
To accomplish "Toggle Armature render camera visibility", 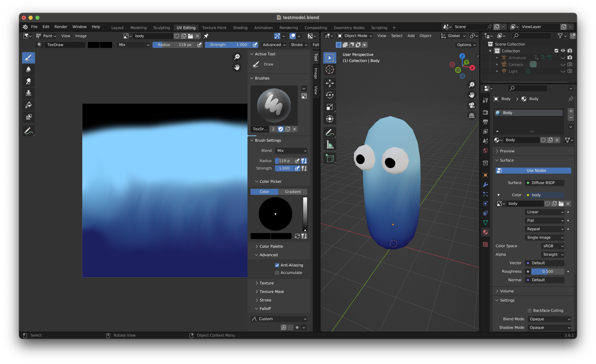I will pyautogui.click(x=570, y=58).
